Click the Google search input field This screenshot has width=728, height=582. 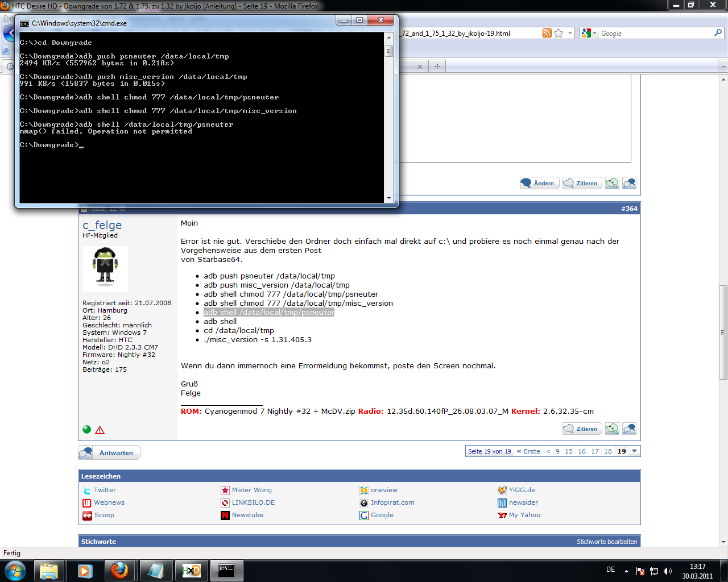[x=655, y=34]
